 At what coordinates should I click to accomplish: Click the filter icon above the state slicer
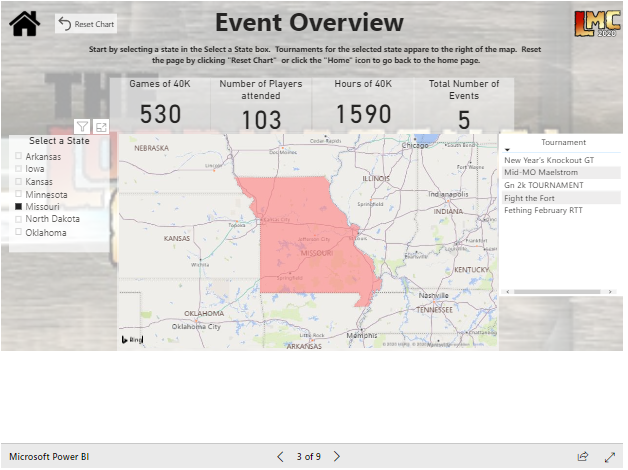pyautogui.click(x=83, y=127)
